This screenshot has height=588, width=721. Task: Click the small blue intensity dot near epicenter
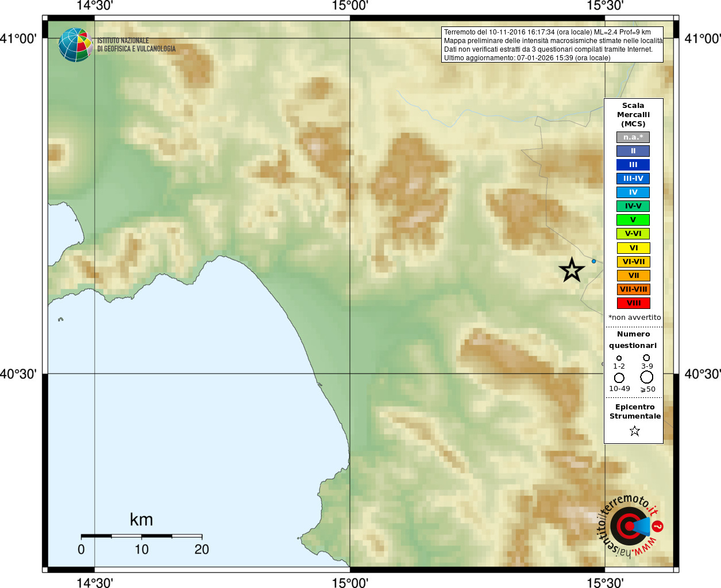tap(594, 261)
